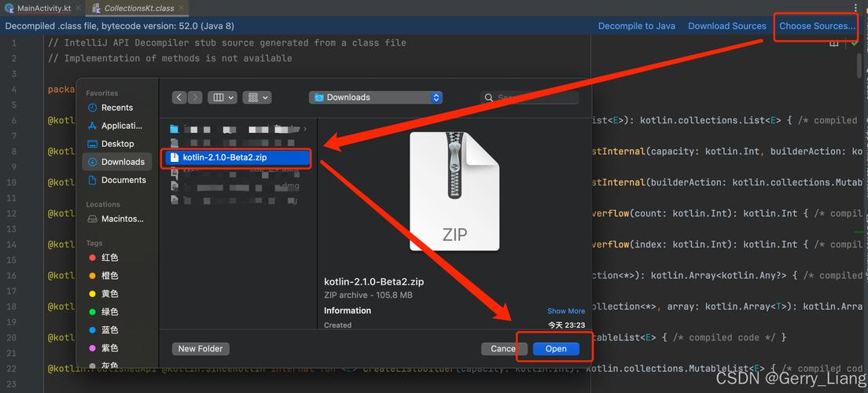Click the Open button
The image size is (868, 393).
pyautogui.click(x=556, y=349)
